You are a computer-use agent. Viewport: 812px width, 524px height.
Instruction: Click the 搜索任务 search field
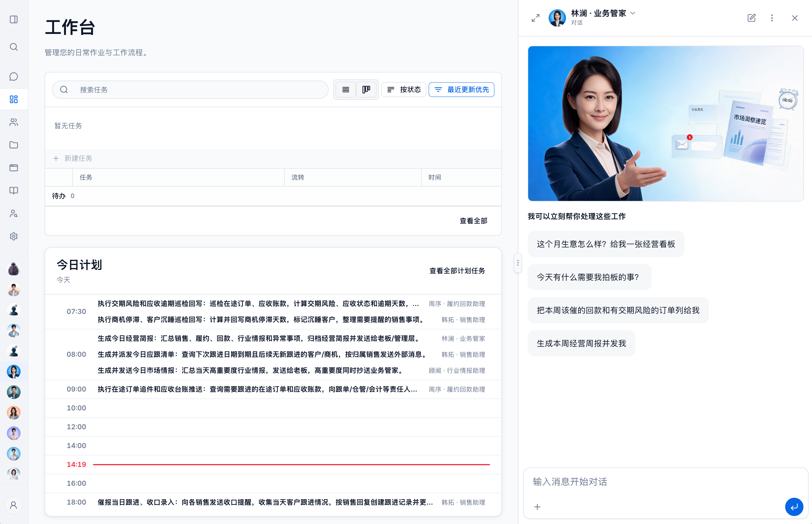tap(190, 90)
